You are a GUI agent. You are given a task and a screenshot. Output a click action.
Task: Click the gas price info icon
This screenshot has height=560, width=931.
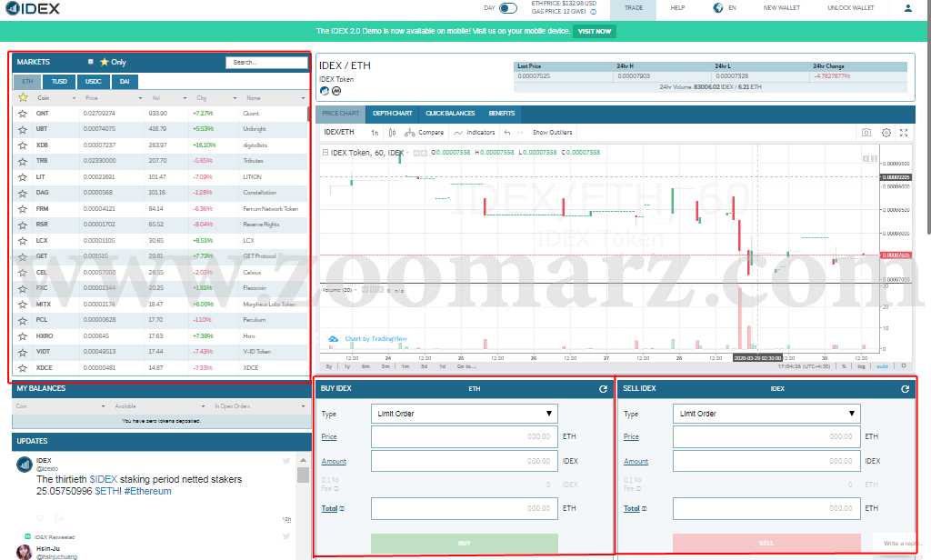point(593,12)
